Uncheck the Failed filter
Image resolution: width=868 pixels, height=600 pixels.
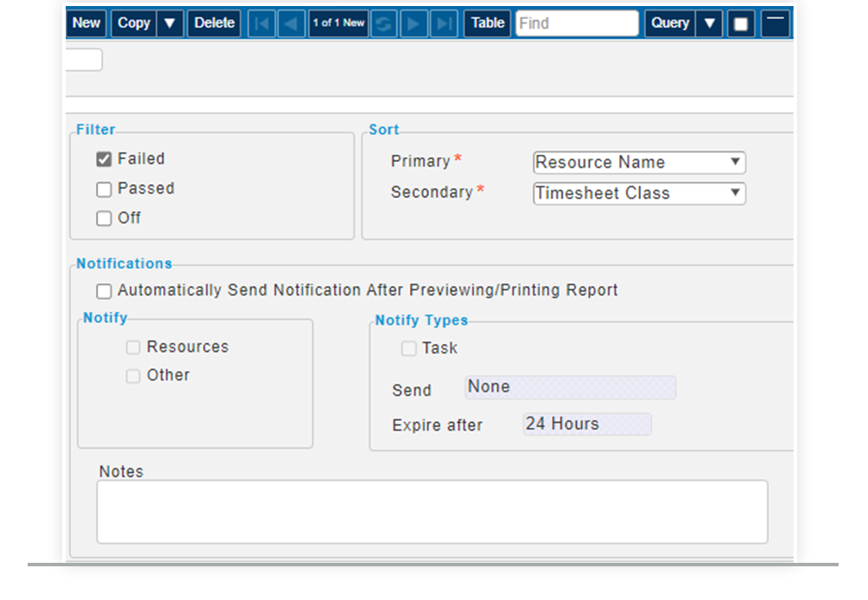pos(104,159)
